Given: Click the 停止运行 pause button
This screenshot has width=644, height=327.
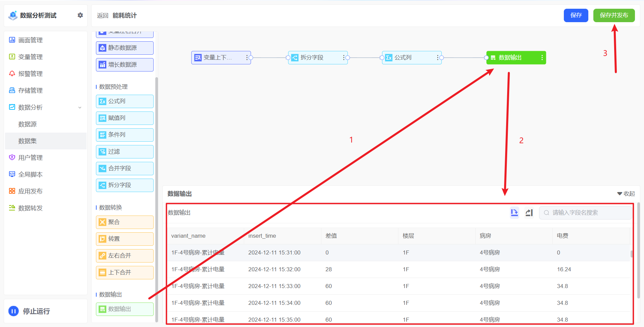Looking at the screenshot, I should coord(13,311).
